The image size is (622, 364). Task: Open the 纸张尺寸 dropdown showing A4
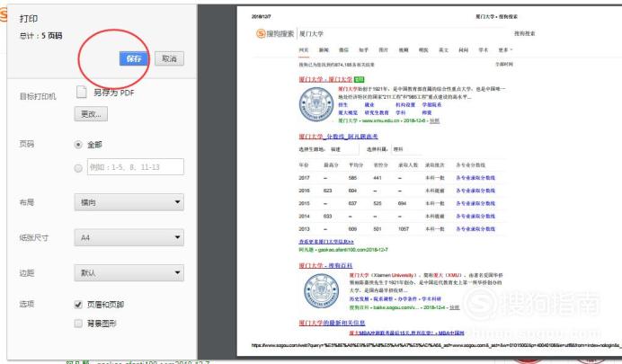click(129, 237)
